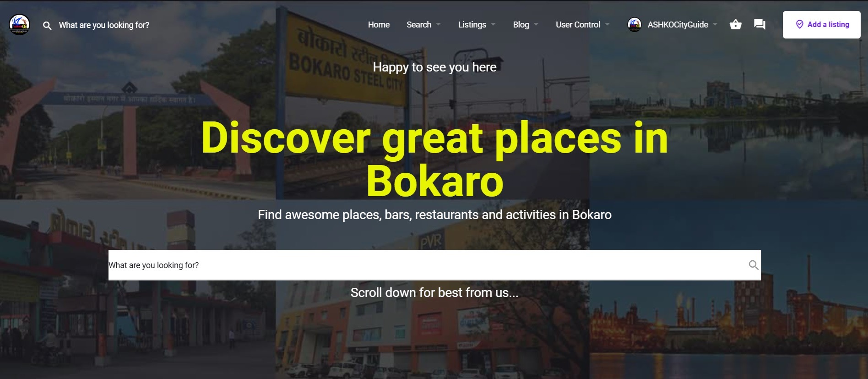The width and height of the screenshot is (868, 379).
Task: Open the messages chat icon
Action: pos(759,24)
